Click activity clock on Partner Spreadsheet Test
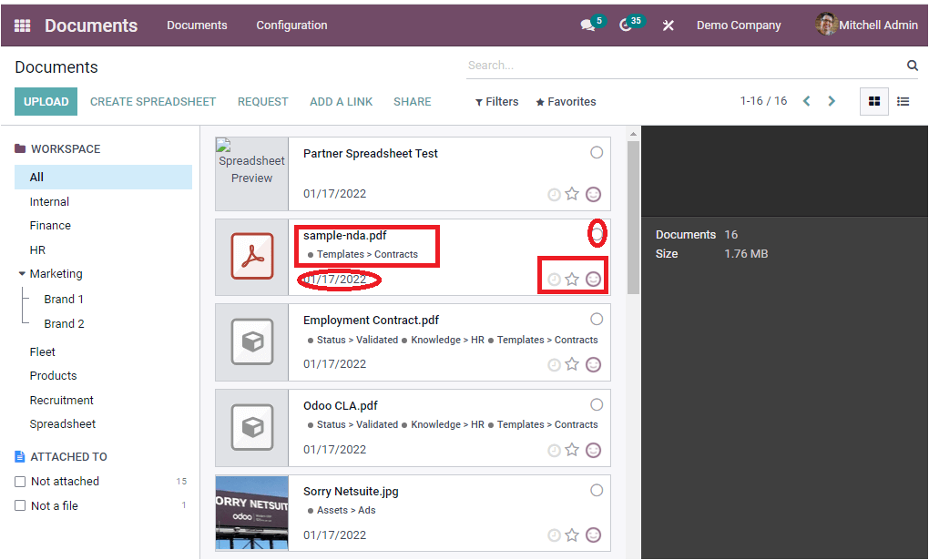This screenshot has height=560, width=929. pos(554,194)
